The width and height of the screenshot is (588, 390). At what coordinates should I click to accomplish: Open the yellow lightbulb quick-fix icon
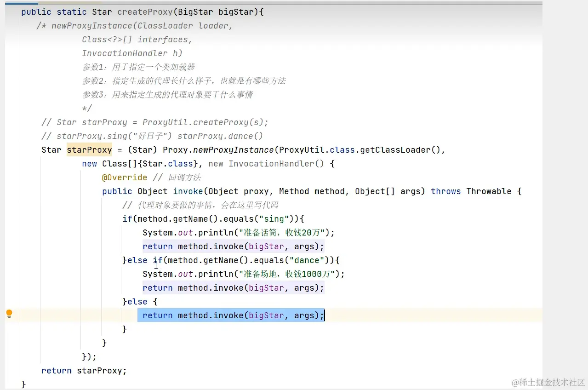point(9,315)
